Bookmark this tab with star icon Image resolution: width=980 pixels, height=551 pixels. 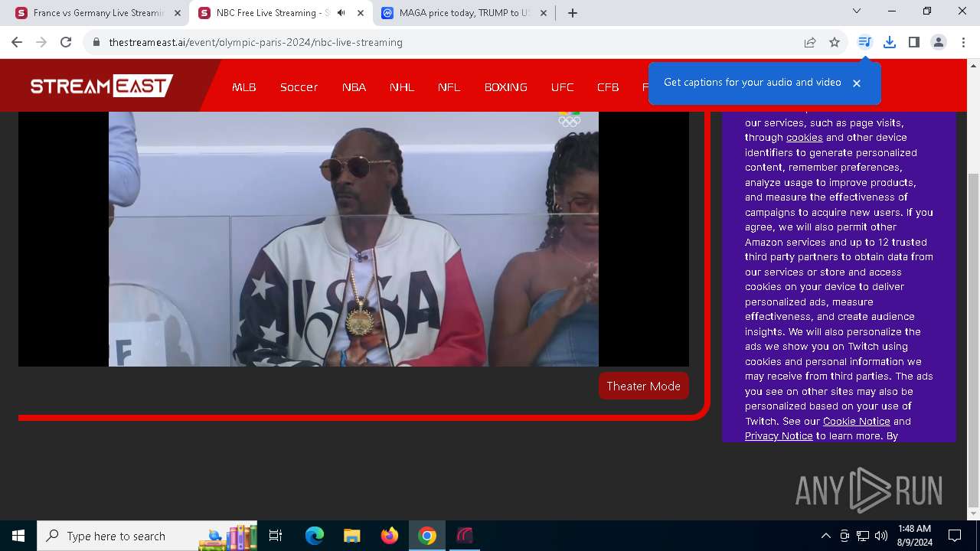835,42
